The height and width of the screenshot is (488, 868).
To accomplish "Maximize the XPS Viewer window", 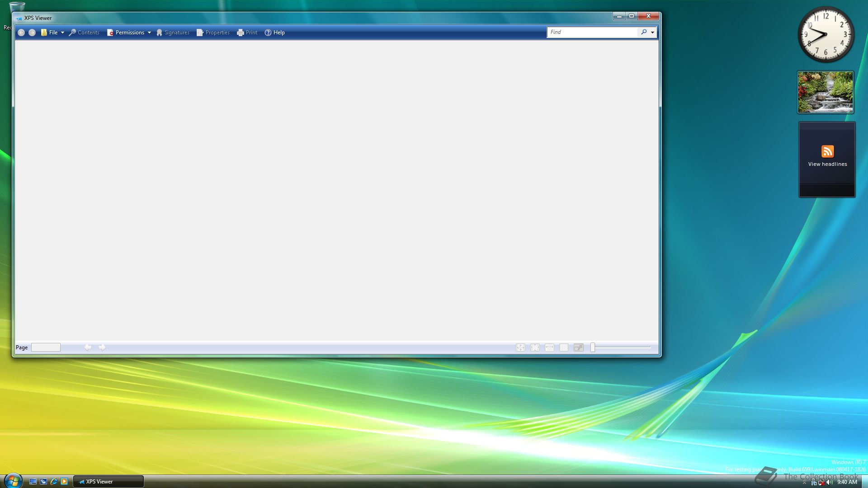I will coord(632,16).
